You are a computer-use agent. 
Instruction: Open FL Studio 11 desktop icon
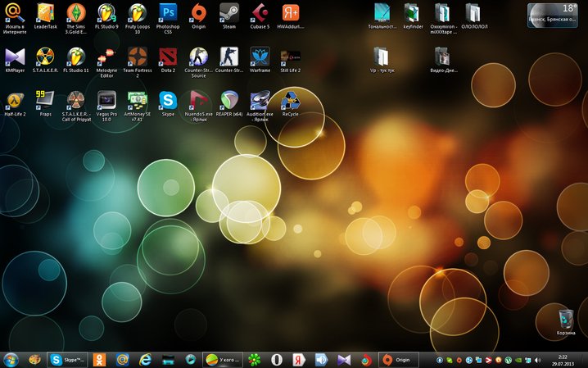pyautogui.click(x=76, y=60)
